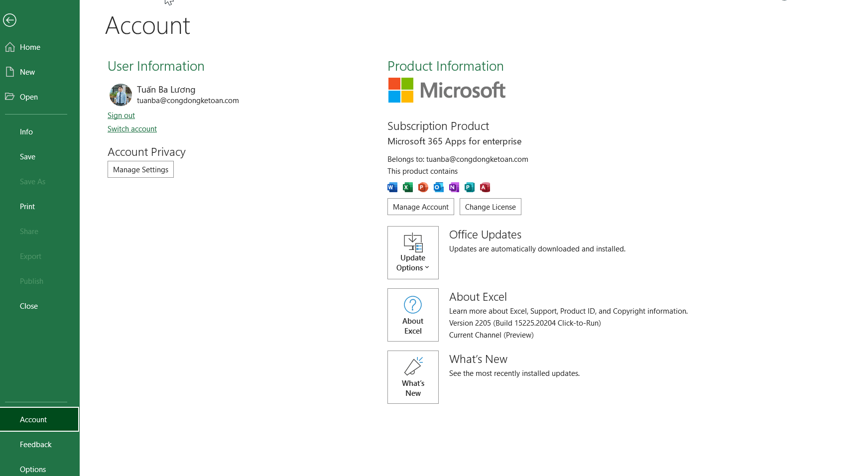
Task: Choose Share in the sidebar
Action: click(40, 231)
